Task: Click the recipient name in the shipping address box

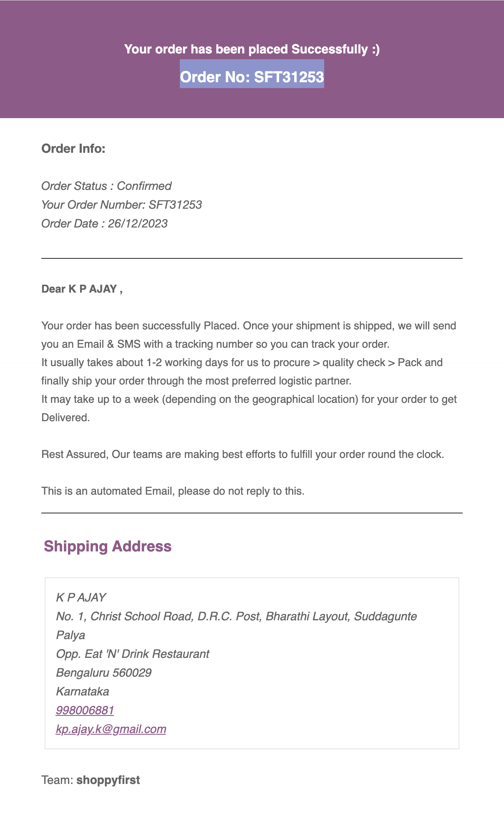Action: tap(81, 597)
